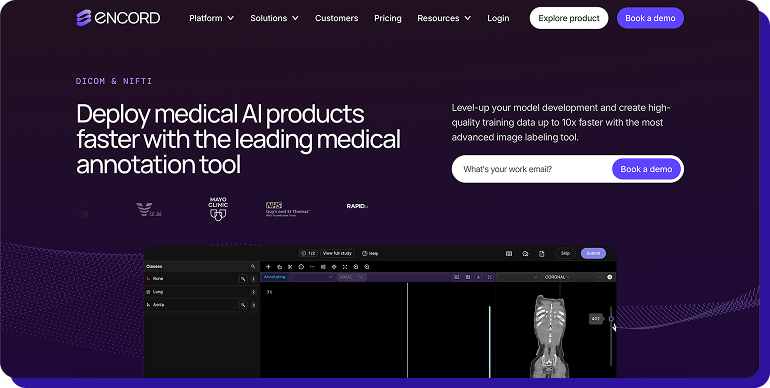The image size is (770, 388).
Task: Click the 'DICOM & NIFTI' heading text
Action: pos(114,81)
